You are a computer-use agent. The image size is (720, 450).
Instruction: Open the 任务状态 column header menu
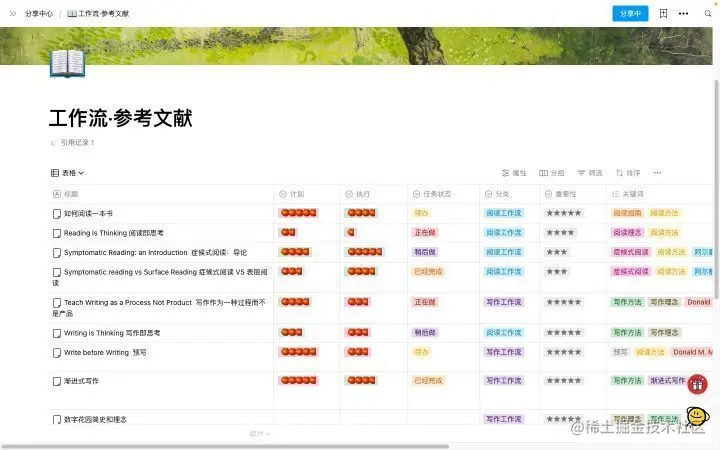click(x=444, y=194)
